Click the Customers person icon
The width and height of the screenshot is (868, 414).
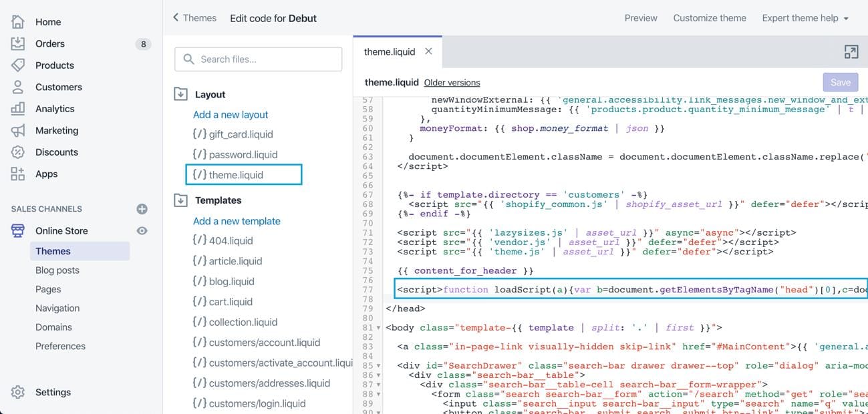click(x=18, y=87)
